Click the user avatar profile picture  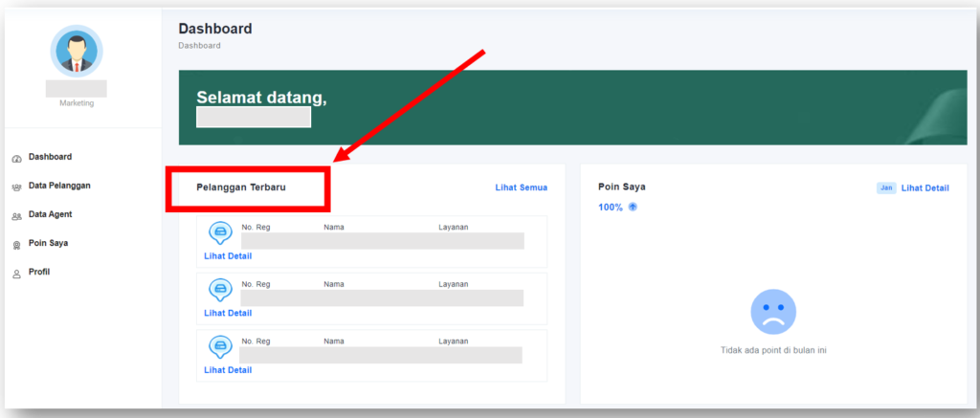[x=77, y=52]
